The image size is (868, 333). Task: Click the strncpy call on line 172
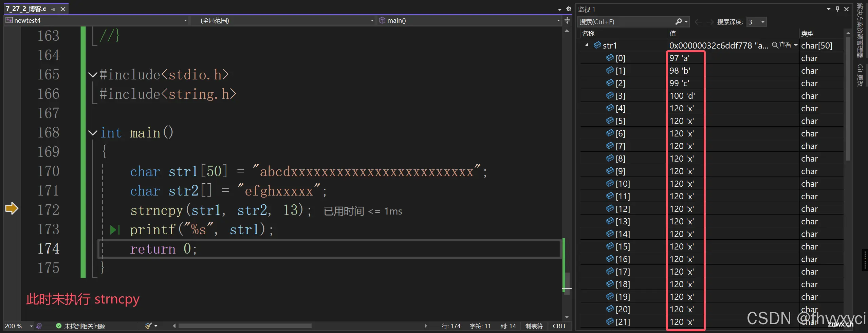pos(221,210)
